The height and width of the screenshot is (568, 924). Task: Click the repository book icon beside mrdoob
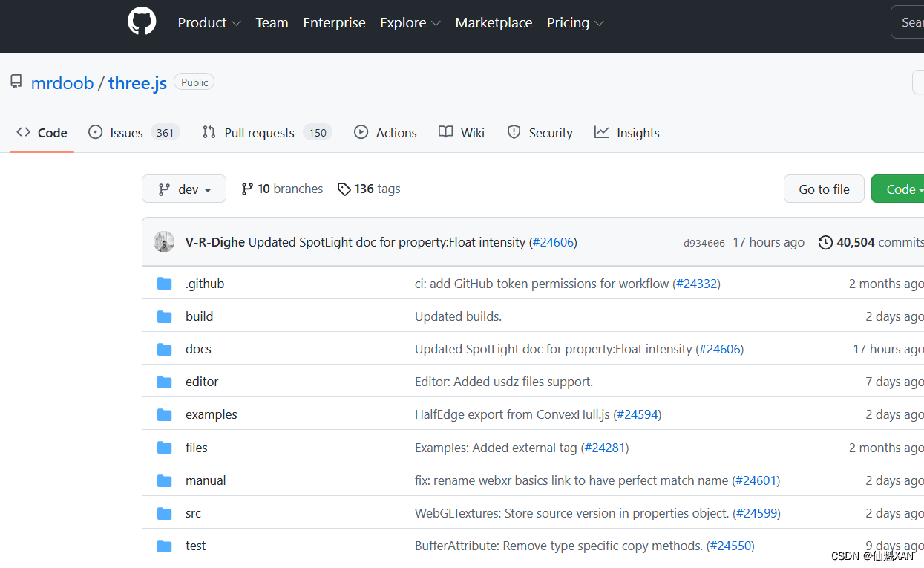click(16, 82)
